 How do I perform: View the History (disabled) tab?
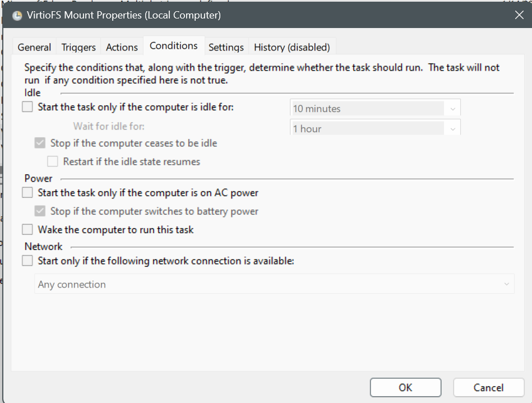[292, 47]
